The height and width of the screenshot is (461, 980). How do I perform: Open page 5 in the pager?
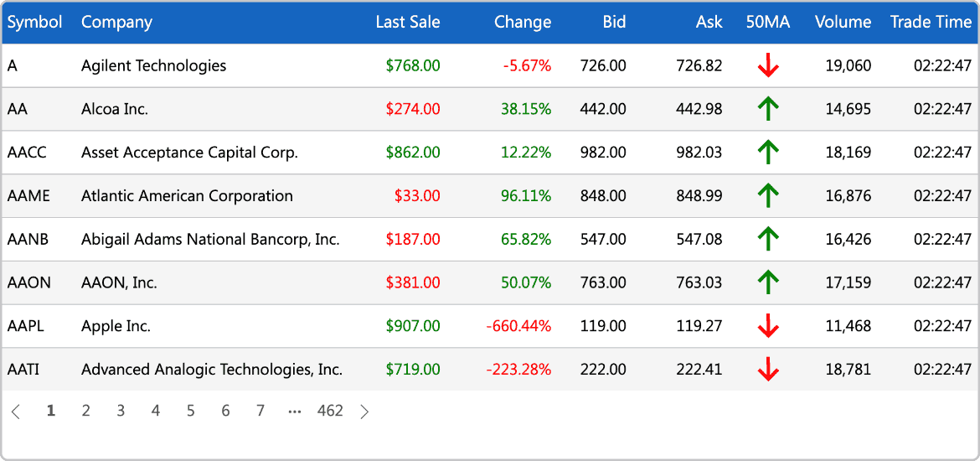coord(191,411)
